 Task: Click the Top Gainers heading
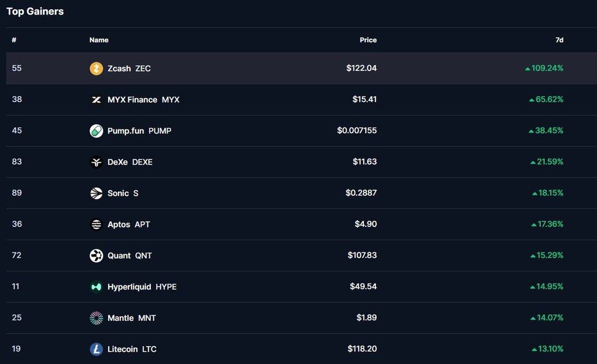click(35, 11)
